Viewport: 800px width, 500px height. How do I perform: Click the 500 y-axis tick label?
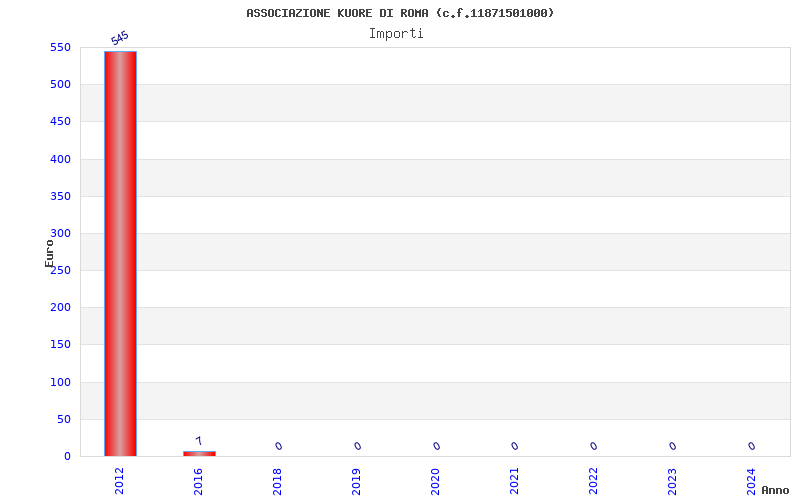click(60, 85)
